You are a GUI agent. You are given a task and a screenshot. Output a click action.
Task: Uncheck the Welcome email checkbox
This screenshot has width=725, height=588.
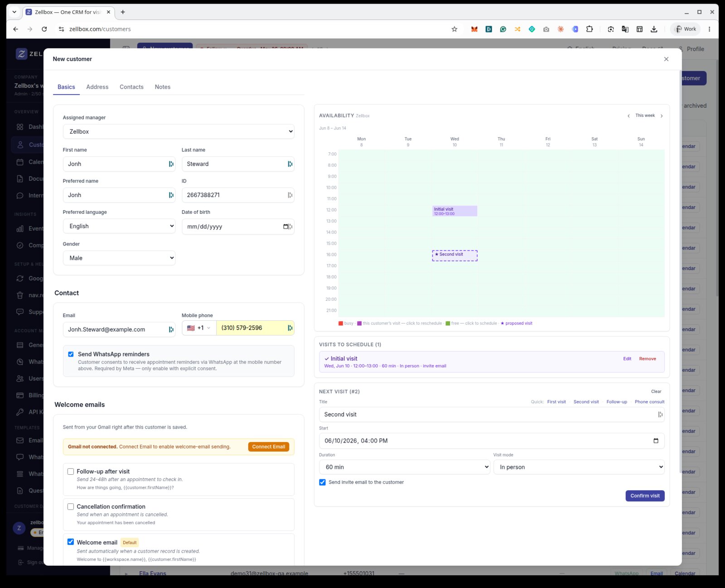(71, 542)
